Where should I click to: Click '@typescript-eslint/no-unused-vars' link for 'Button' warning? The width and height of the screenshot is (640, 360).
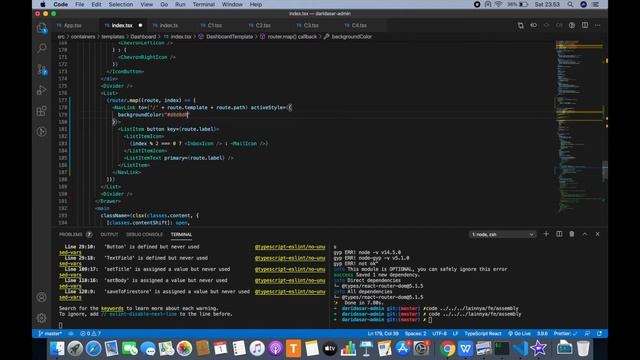click(x=290, y=247)
